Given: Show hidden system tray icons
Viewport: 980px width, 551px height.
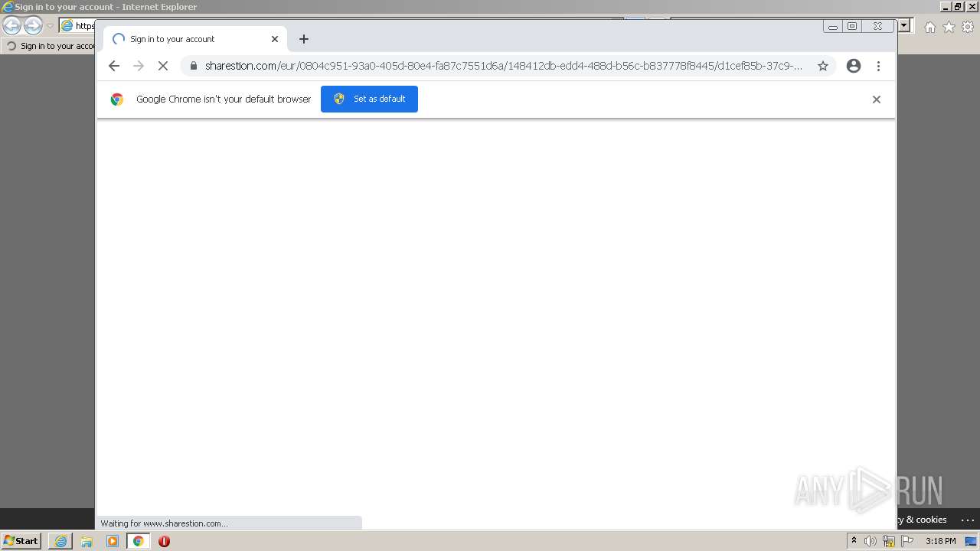Looking at the screenshot, I should pyautogui.click(x=854, y=541).
